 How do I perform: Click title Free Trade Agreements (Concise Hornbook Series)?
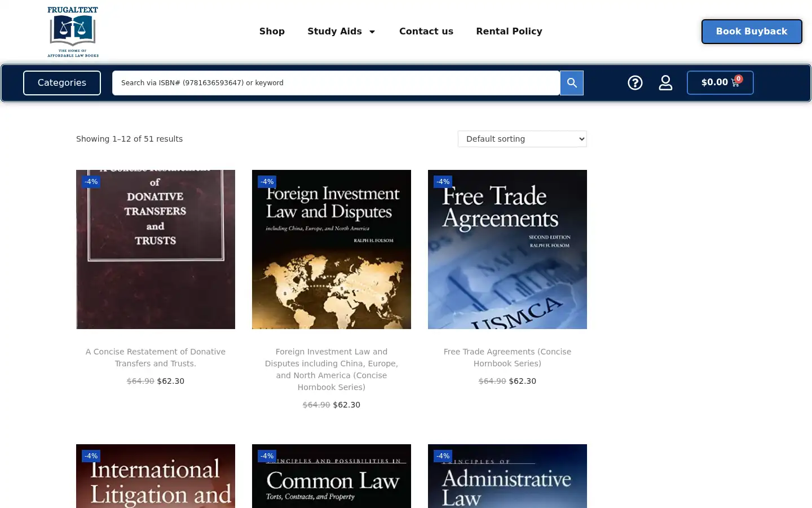[x=507, y=357]
